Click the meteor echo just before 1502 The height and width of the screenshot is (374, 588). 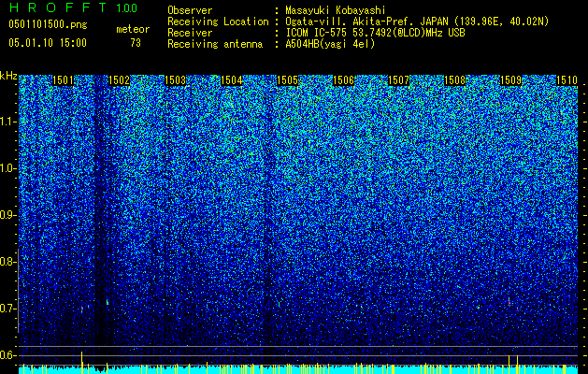108,301
